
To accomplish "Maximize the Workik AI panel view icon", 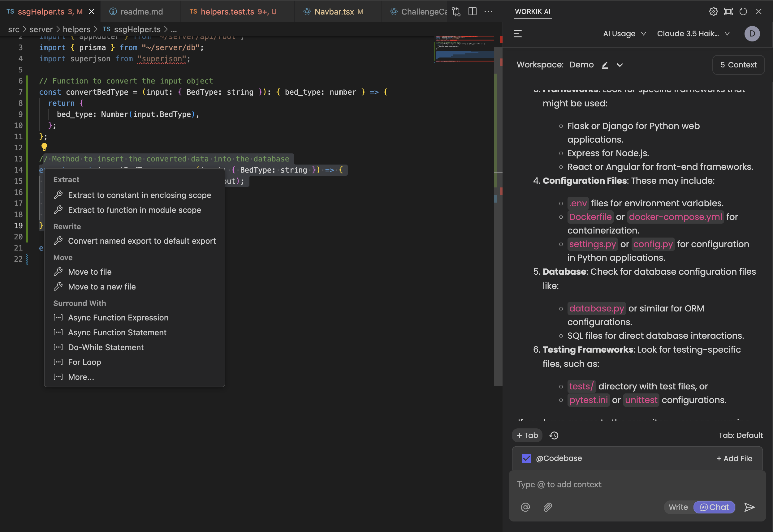I will point(728,12).
